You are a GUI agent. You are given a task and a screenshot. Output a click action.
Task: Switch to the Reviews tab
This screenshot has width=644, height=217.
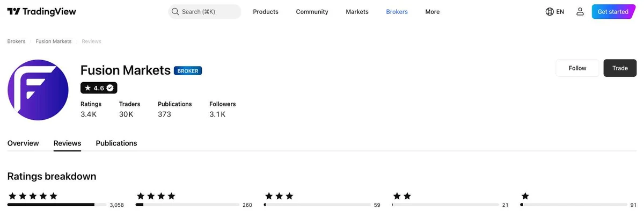point(67,143)
